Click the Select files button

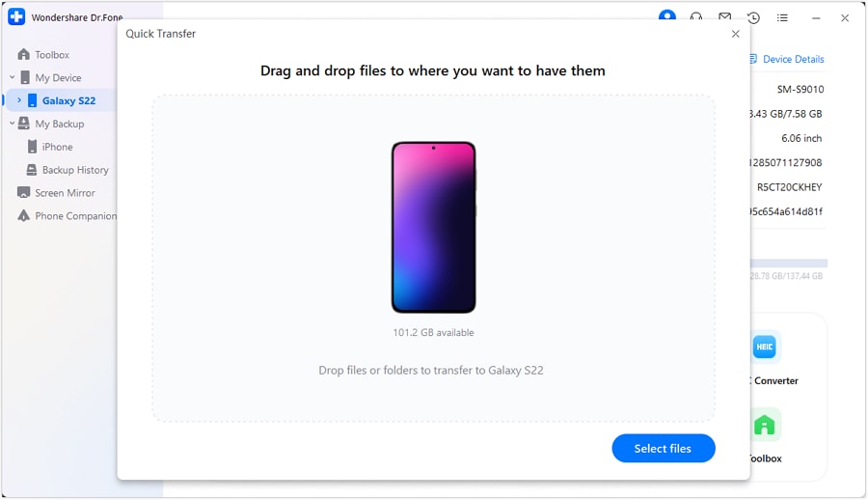[664, 449]
